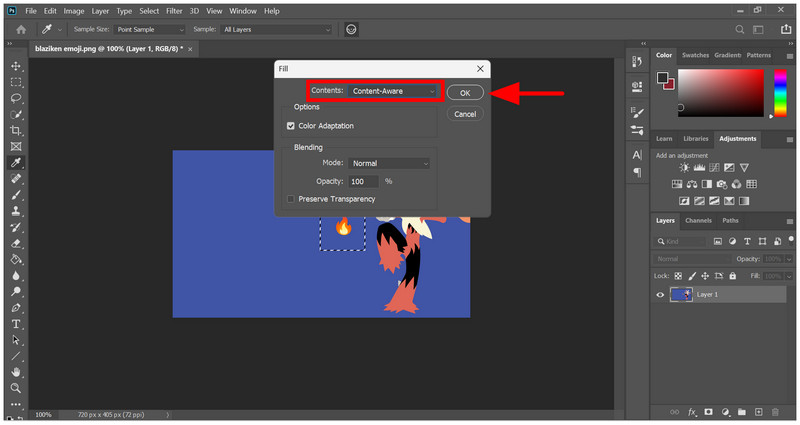Open the blending Mode dropdown in Fill dialog
Viewport: 800px width, 425px height.
(x=389, y=163)
